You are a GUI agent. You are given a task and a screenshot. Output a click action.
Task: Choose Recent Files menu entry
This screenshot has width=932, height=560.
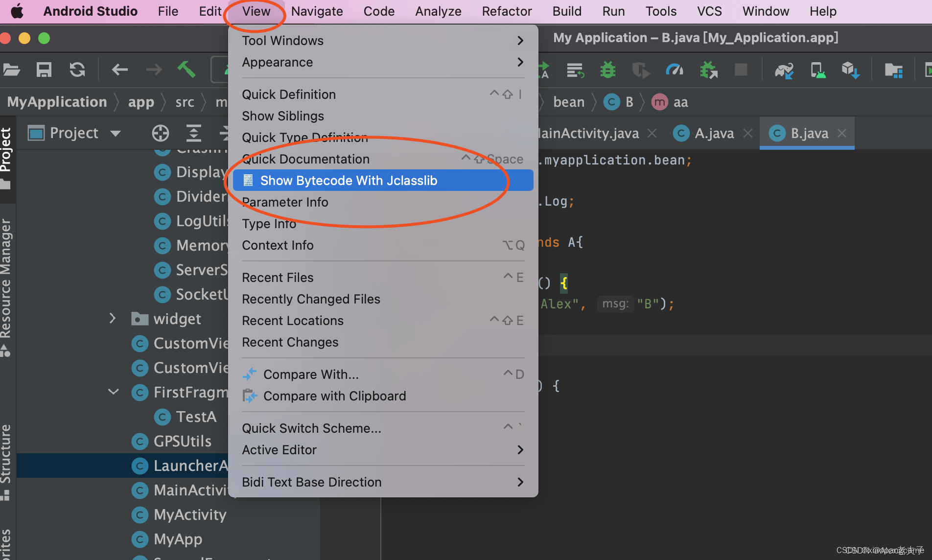tap(383, 277)
